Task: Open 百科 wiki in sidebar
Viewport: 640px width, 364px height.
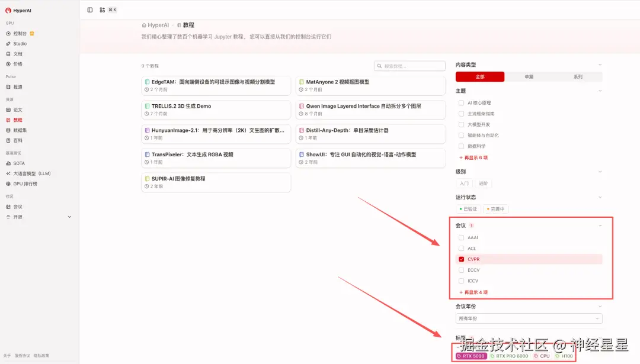Action: click(18, 140)
